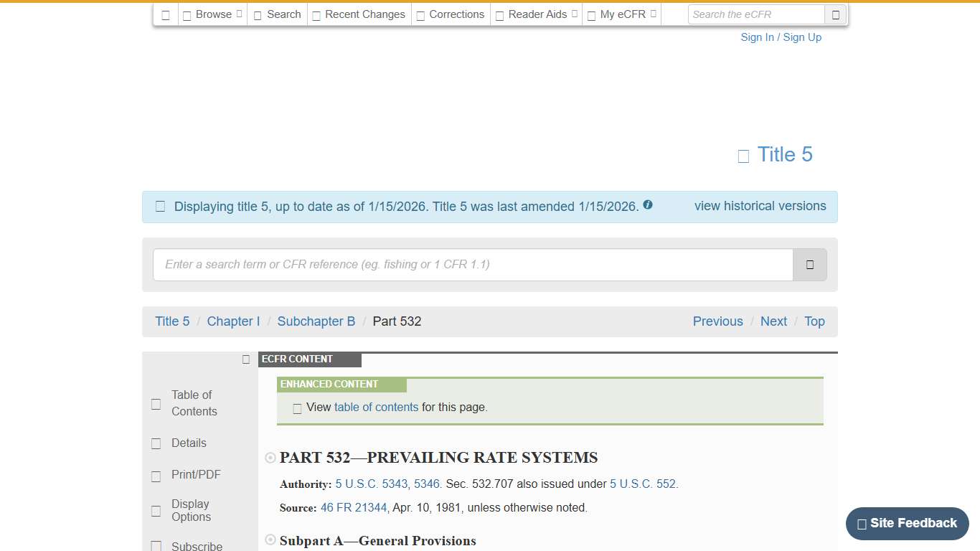Click the Site Feedback speech bubble icon
The height and width of the screenshot is (551, 980).
coord(862,524)
